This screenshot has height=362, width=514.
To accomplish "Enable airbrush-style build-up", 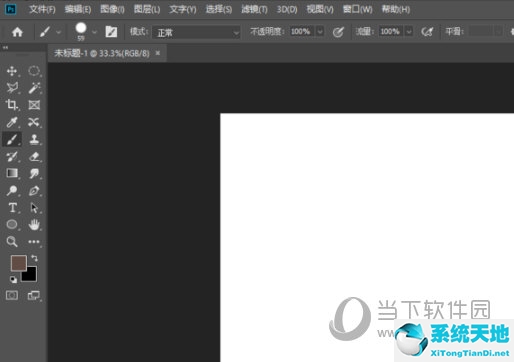I will pos(427,32).
